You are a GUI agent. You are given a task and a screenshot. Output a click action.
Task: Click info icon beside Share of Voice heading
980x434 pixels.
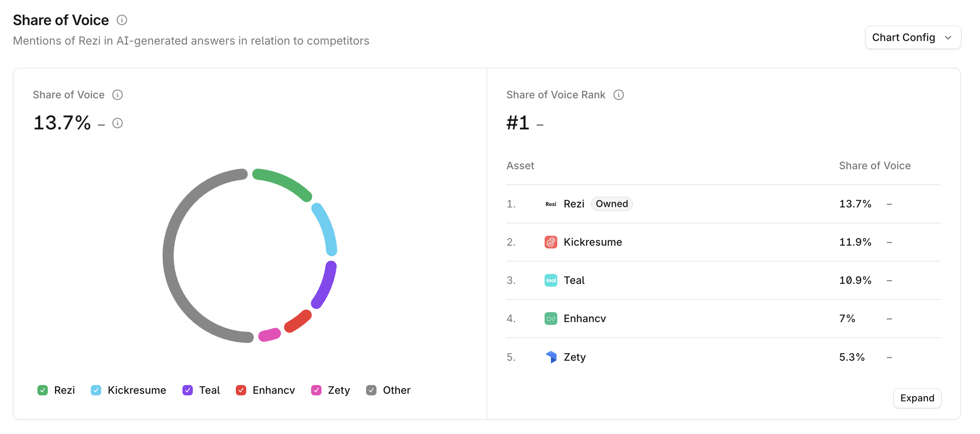(122, 20)
